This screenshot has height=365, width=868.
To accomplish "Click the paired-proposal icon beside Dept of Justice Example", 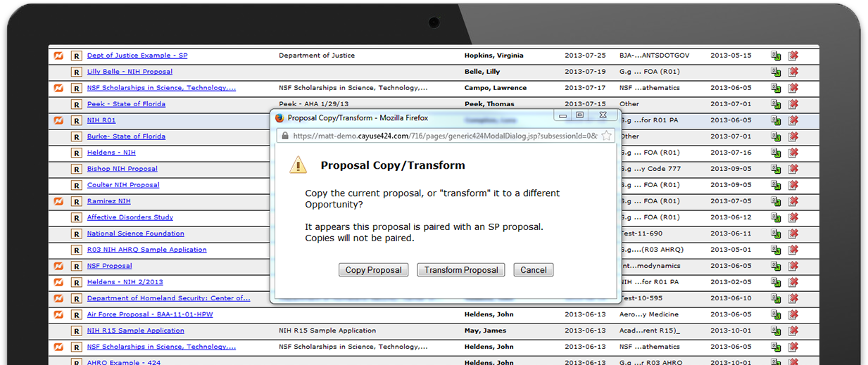I will [x=59, y=56].
